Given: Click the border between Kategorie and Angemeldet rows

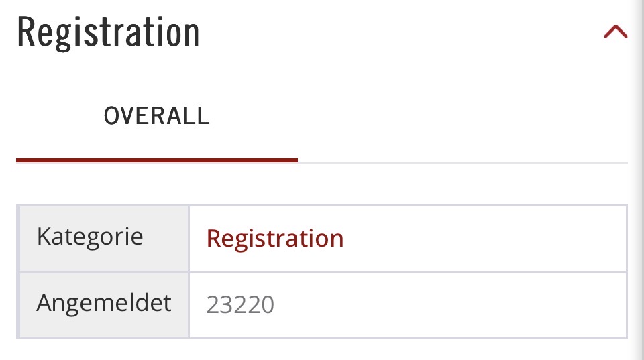Looking at the screenshot, I should [x=322, y=272].
